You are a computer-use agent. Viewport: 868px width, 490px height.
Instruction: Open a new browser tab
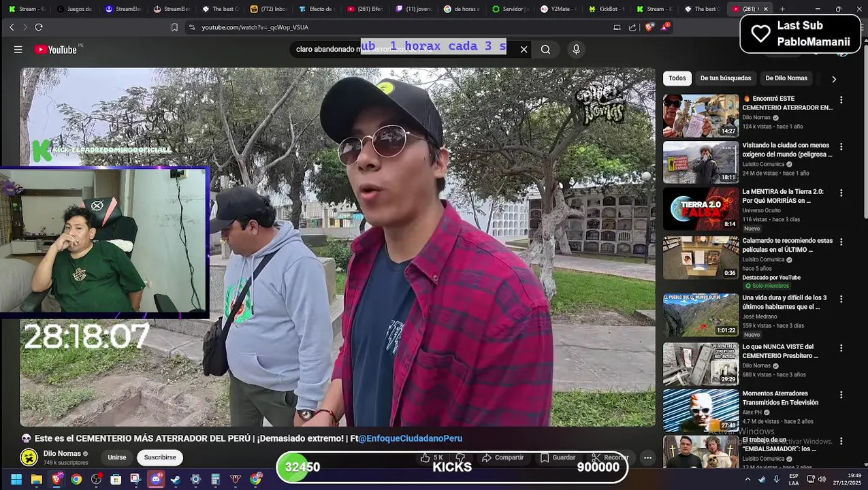point(782,9)
